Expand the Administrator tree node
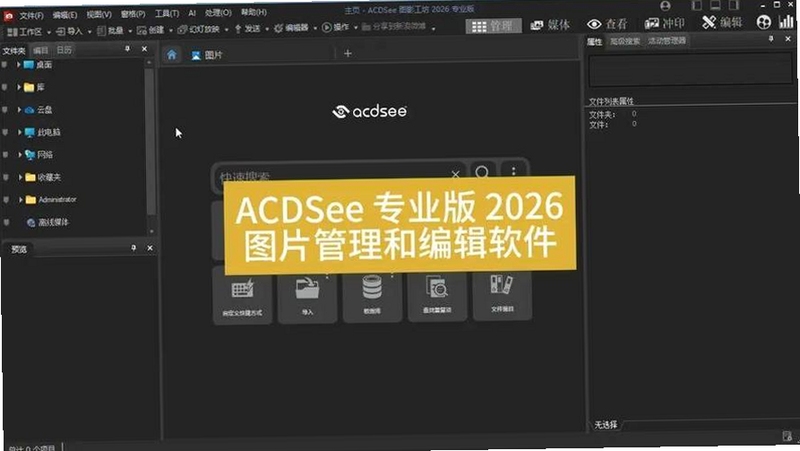800x451 pixels. (x=21, y=199)
